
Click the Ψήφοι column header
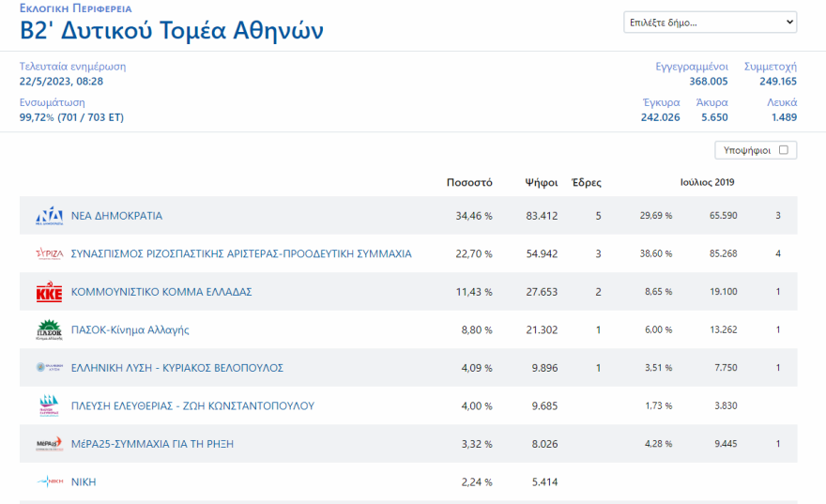[542, 182]
